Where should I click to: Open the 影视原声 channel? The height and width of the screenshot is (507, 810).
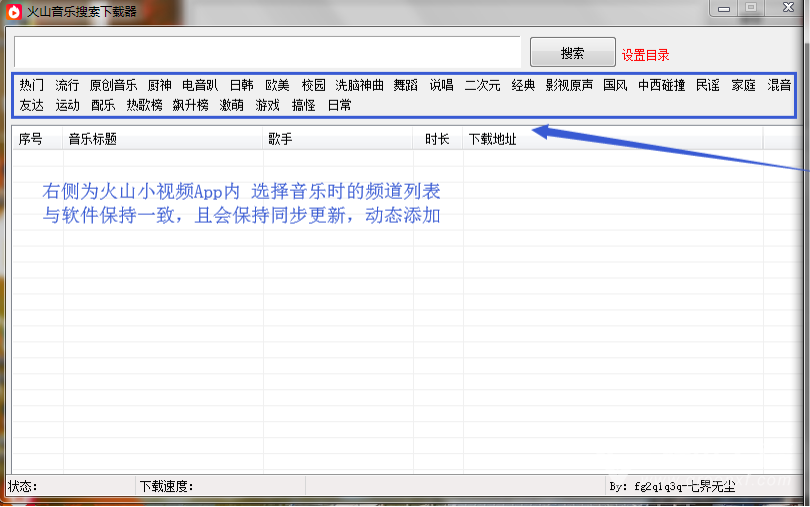tap(569, 85)
